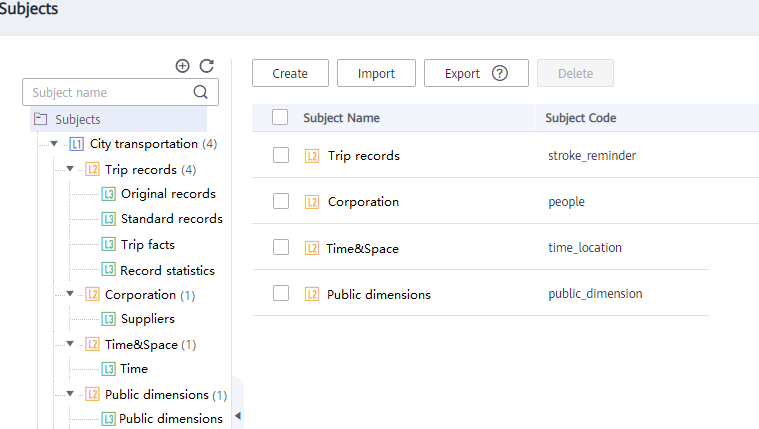Click the Import button
The width and height of the screenshot is (759, 429).
[x=376, y=73]
